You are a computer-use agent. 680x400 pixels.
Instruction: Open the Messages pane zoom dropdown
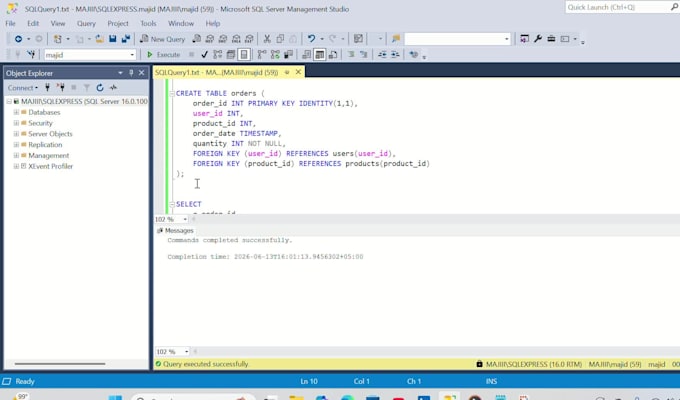pos(186,351)
